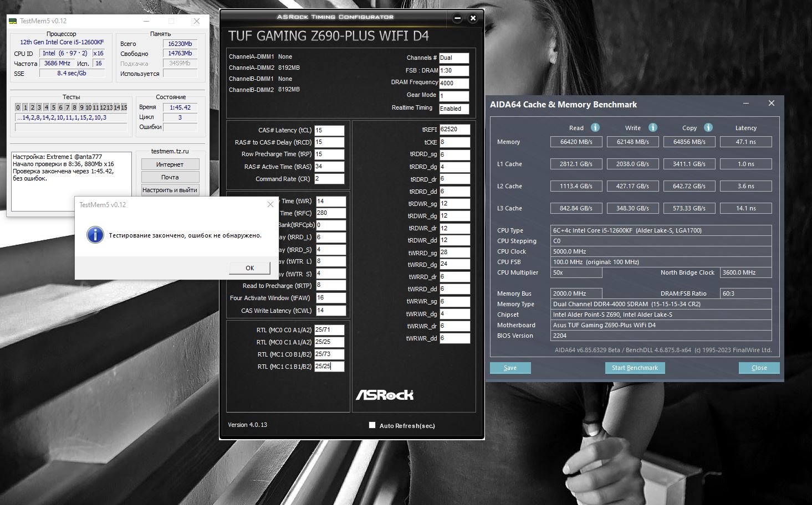Select the RTL (MC0 C0 A1/A2) field
This screenshot has width=812, height=505.
(329, 330)
